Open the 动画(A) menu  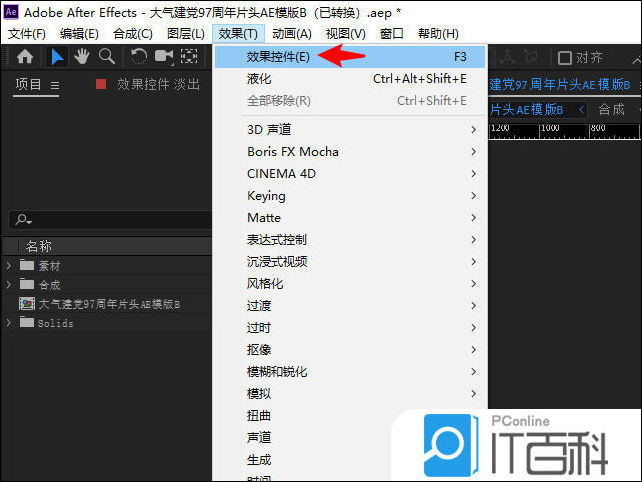pyautogui.click(x=292, y=34)
